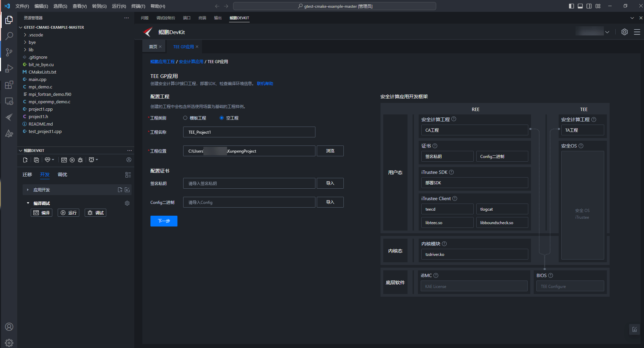
Task: Click the new file icon in 应用开发 row
Action: coord(120,190)
